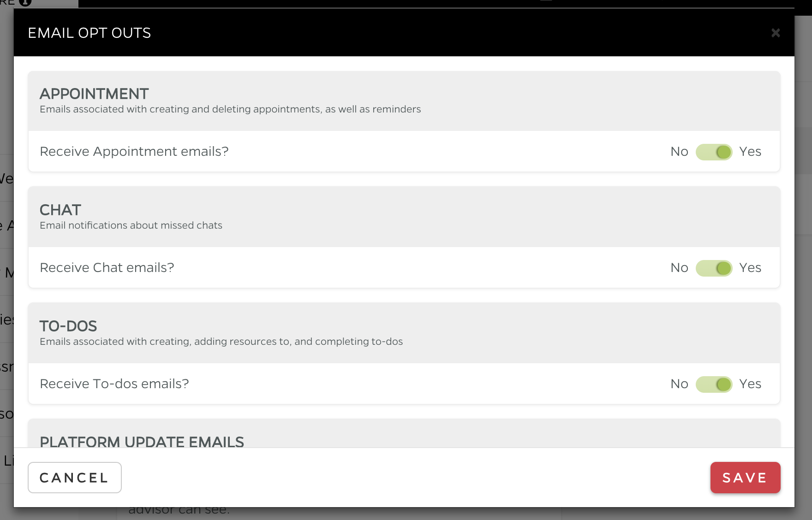
Task: Click "Yes" beside the Chat toggle
Action: (x=750, y=268)
